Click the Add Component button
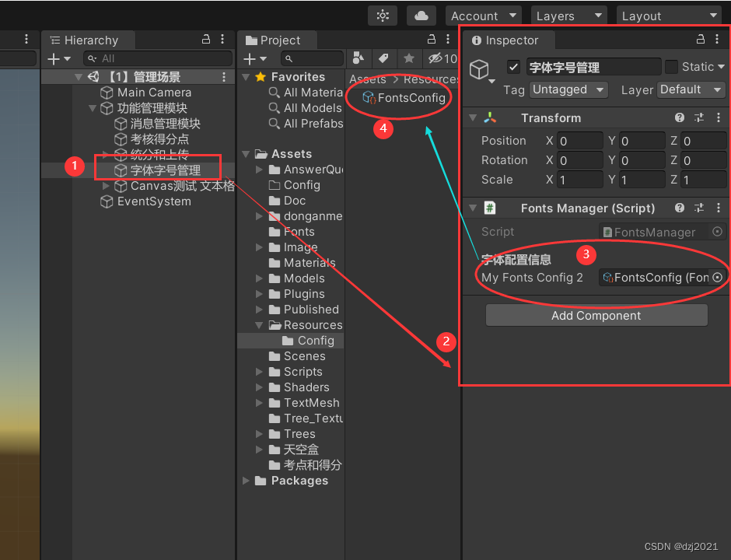This screenshot has width=731, height=560. (596, 316)
